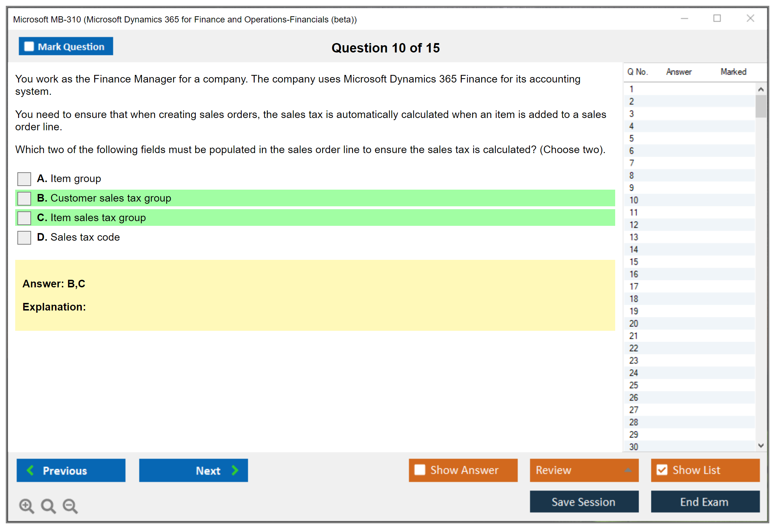Click the green arrow on Next button
This screenshot has width=778, height=532.
click(235, 470)
